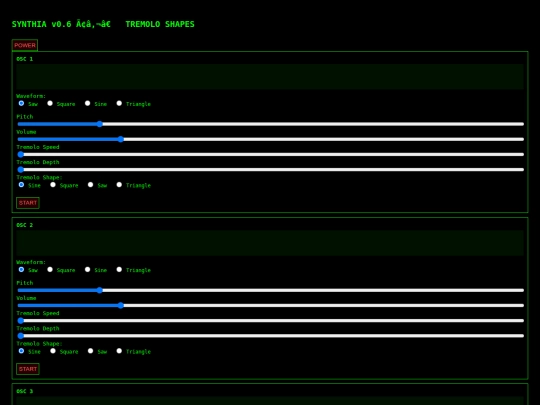The height and width of the screenshot is (405, 540).
Task: Click the OSC 2 waveform display canvas
Action: point(270,243)
